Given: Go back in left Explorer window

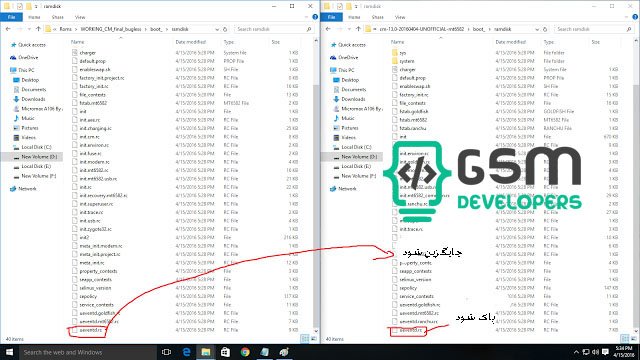Looking at the screenshot, I should [x=8, y=29].
